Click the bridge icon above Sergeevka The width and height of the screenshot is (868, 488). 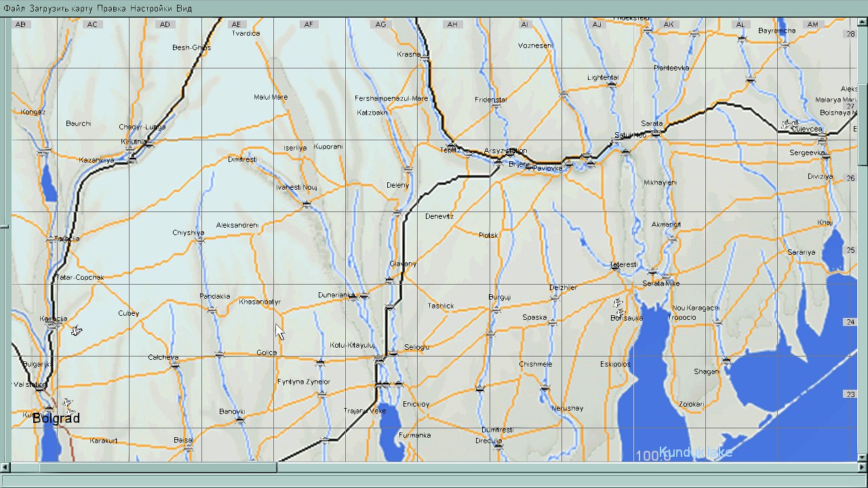823,141
